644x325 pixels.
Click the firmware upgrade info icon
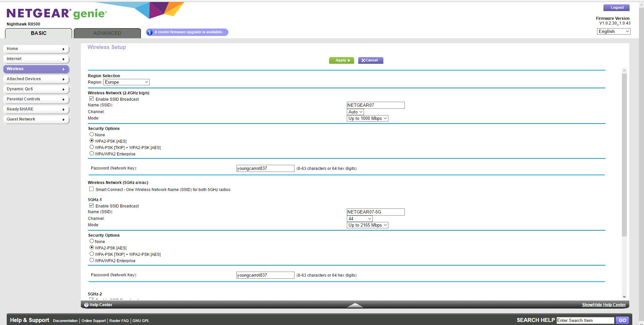point(150,32)
